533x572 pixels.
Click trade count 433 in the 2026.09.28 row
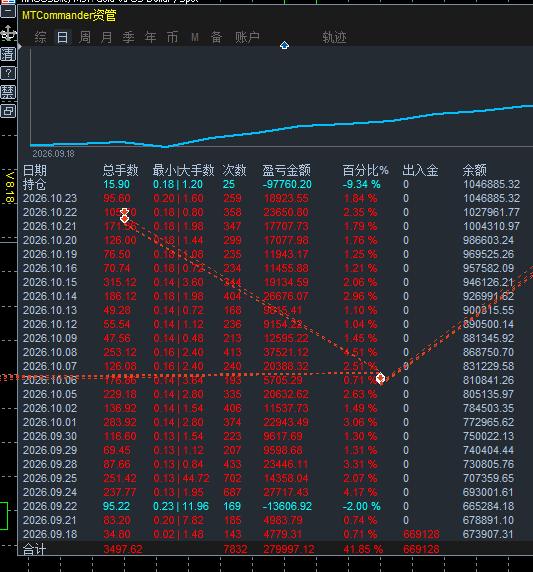232,464
